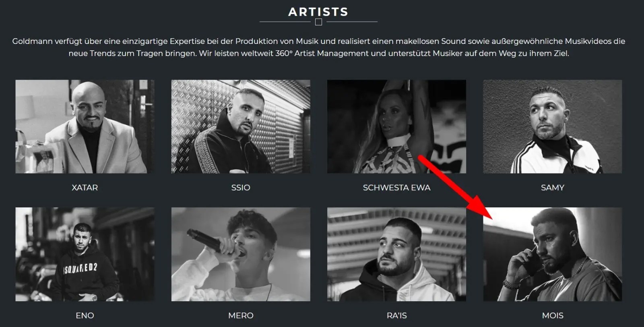Open the XATAR artist photo

pyautogui.click(x=85, y=126)
